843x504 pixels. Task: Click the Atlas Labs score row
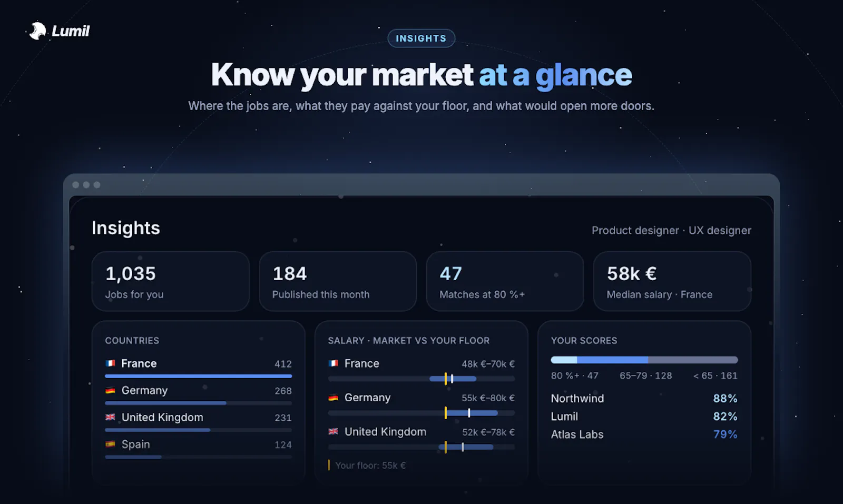644,434
